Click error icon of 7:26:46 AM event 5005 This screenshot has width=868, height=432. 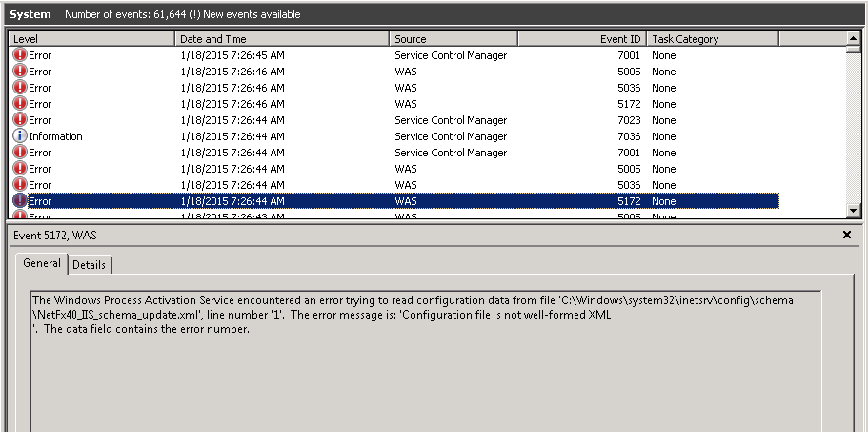20,72
